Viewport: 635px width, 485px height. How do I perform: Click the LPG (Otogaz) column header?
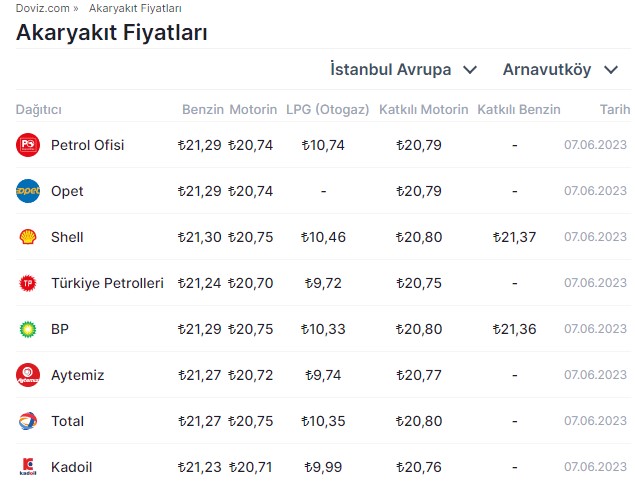coord(327,109)
